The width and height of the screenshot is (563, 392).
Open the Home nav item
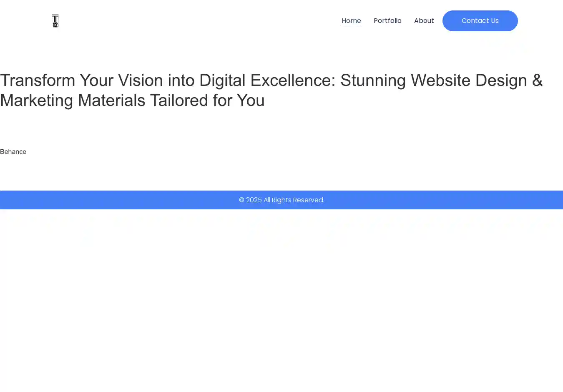point(351,21)
